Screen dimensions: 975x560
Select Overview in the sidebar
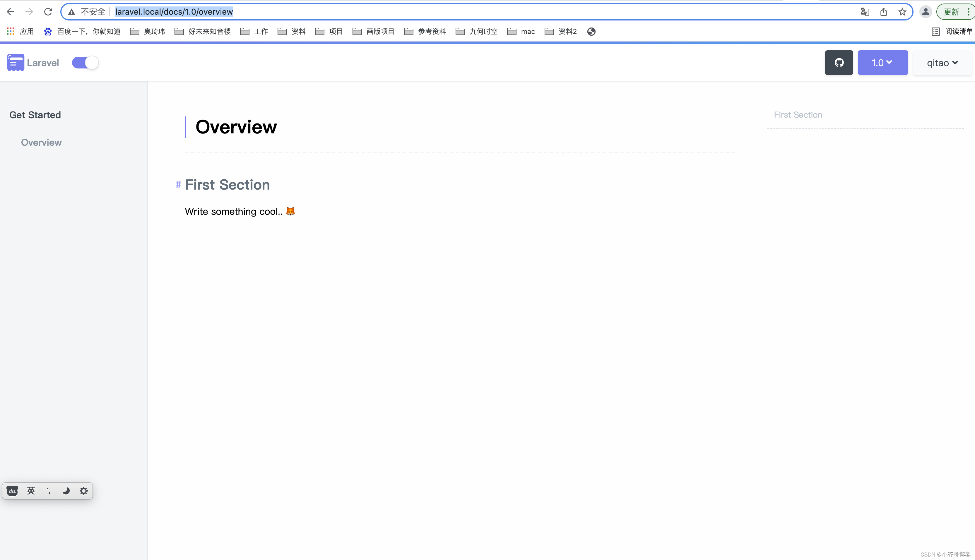coord(41,143)
